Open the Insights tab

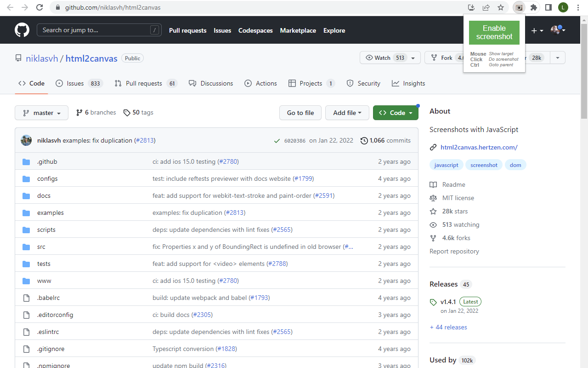click(408, 83)
